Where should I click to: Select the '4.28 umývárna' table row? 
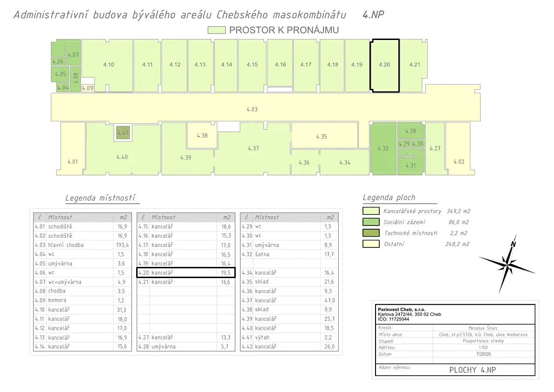[x=186, y=347]
